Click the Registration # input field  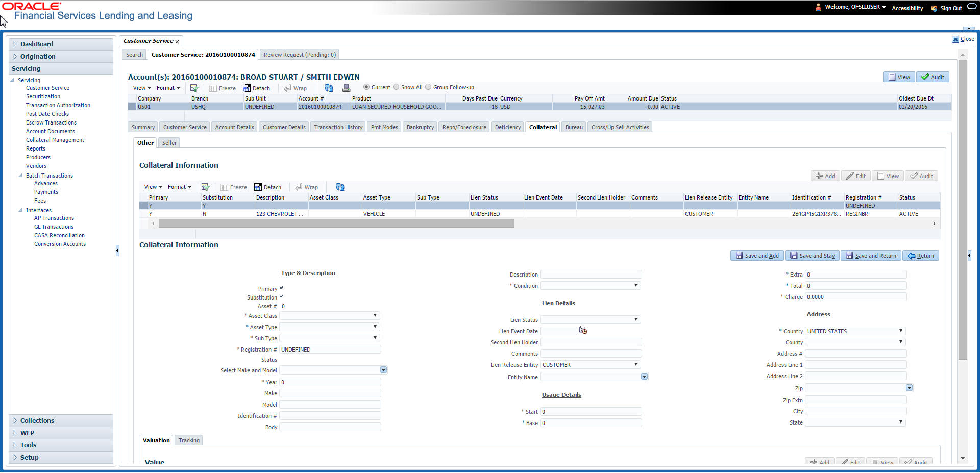pyautogui.click(x=330, y=350)
